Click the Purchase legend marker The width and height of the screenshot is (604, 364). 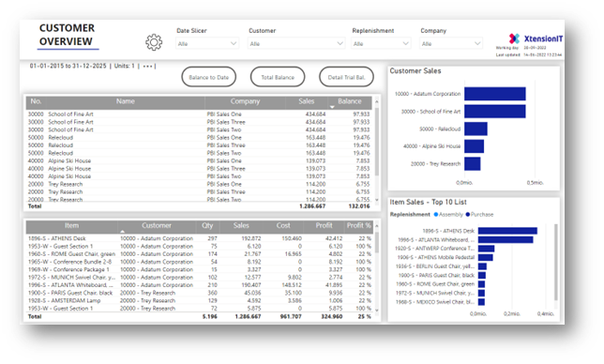coord(468,215)
